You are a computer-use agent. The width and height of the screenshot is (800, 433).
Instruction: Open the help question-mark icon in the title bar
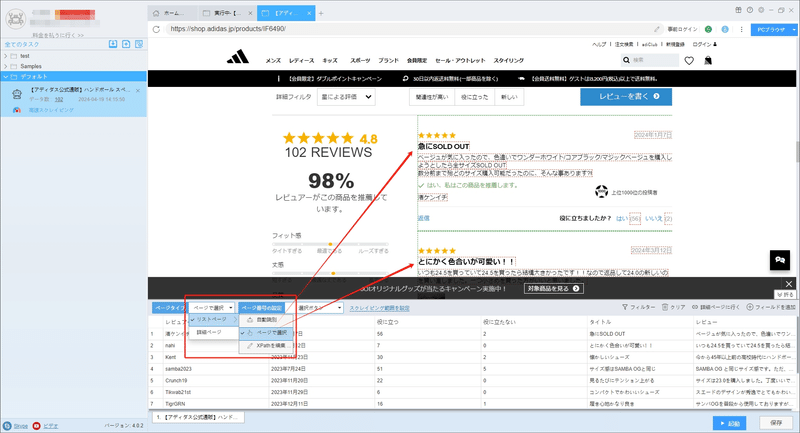point(749,10)
